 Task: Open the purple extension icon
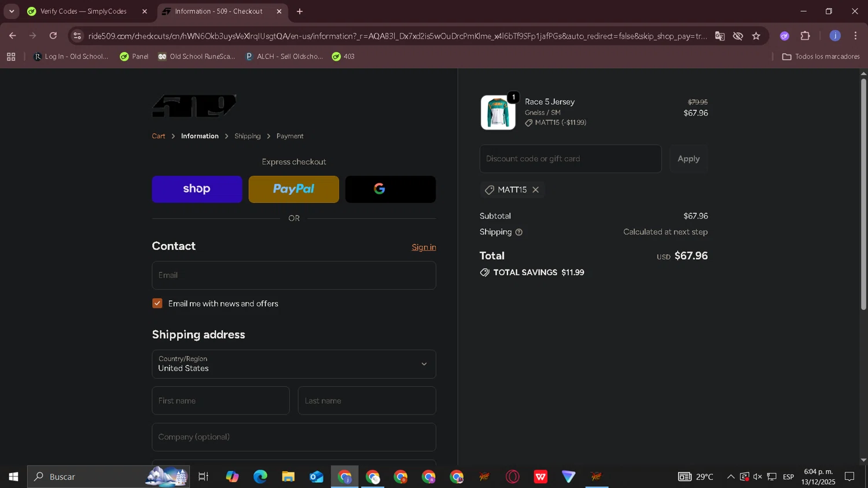click(x=785, y=36)
